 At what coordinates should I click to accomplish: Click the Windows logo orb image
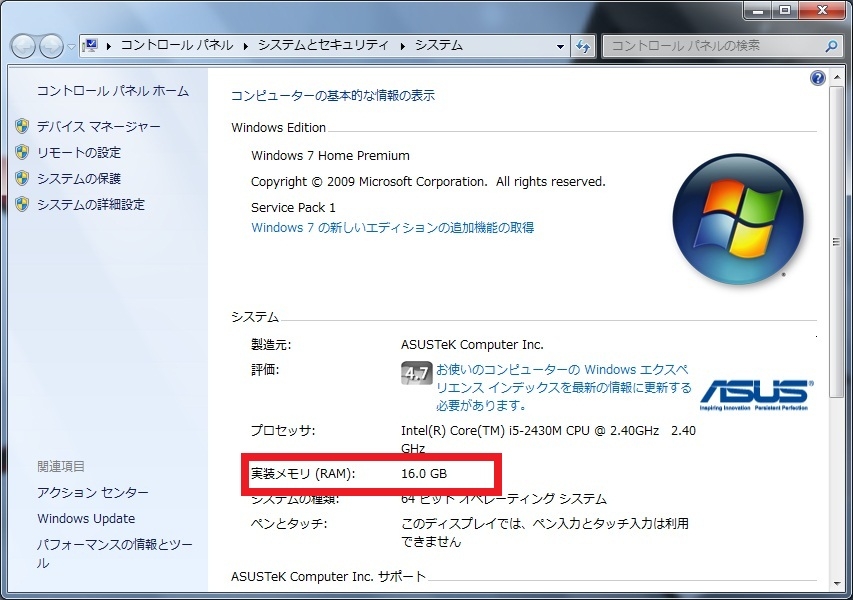pyautogui.click(x=738, y=219)
